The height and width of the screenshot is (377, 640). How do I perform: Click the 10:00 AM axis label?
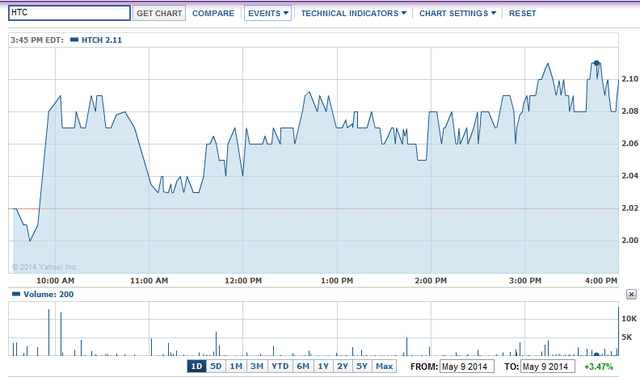[56, 280]
